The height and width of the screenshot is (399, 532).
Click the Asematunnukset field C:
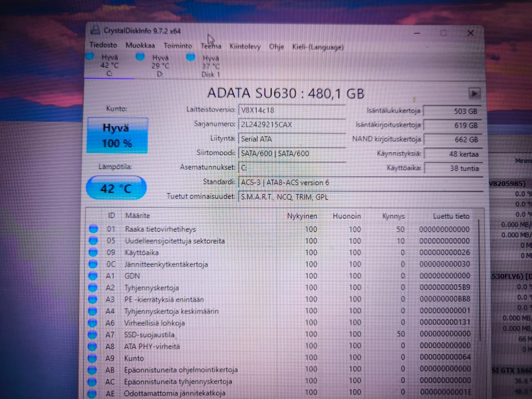(x=292, y=167)
